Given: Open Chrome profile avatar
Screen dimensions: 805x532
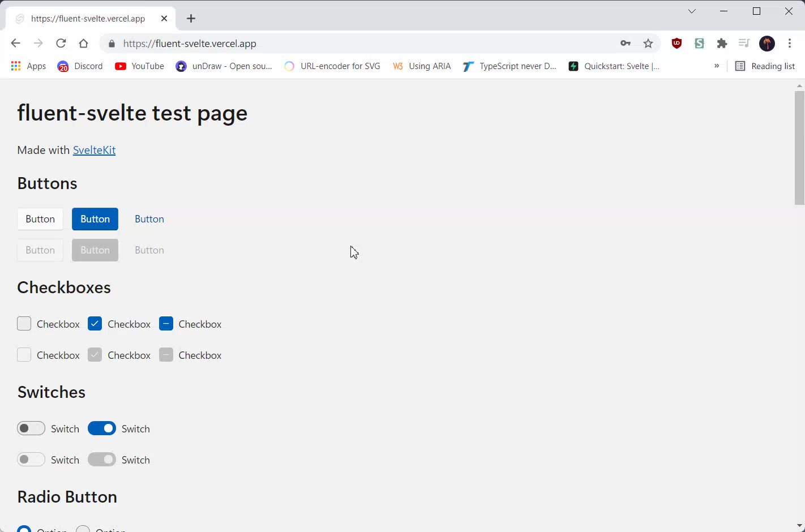Looking at the screenshot, I should click(767, 44).
